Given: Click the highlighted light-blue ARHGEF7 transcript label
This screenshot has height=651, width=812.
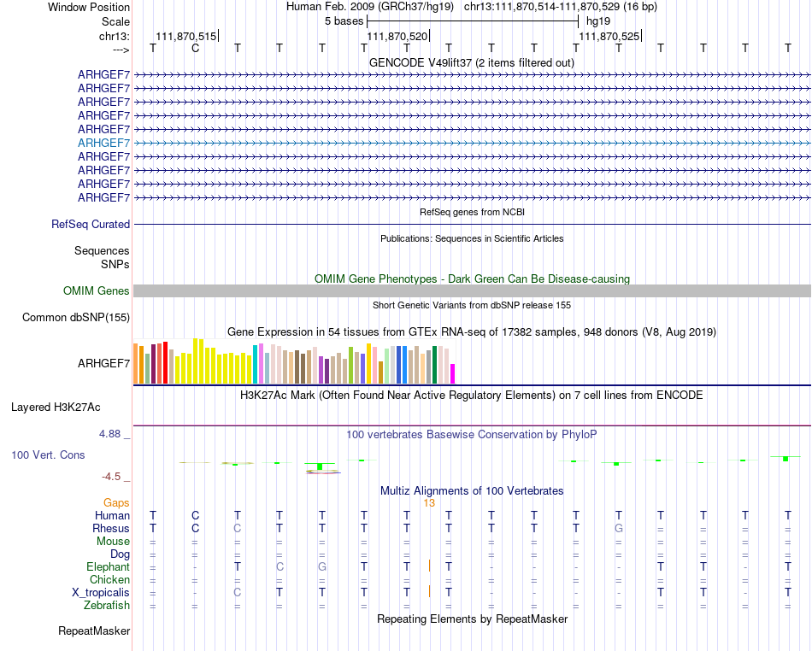Looking at the screenshot, I should [103, 143].
